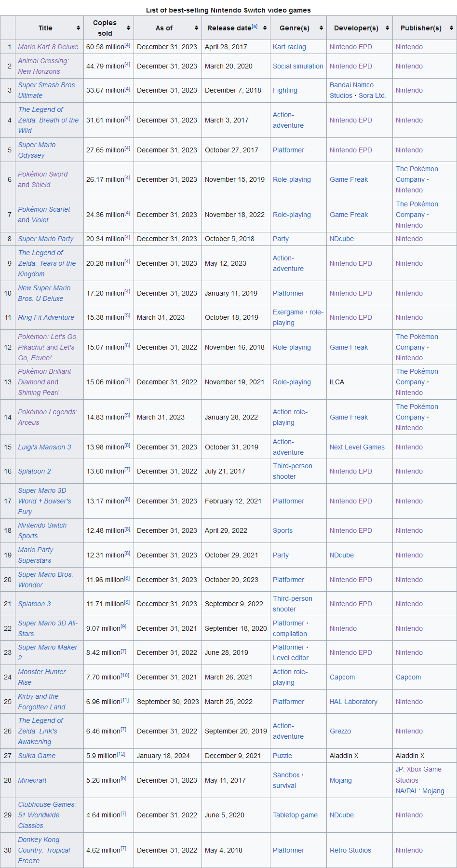Open Link's Awakening article

[x=40, y=731]
